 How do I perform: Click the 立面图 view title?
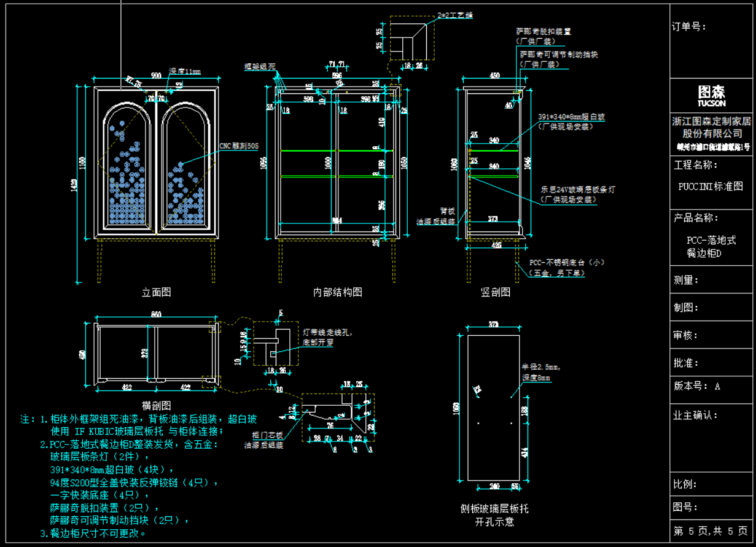pyautogui.click(x=156, y=292)
